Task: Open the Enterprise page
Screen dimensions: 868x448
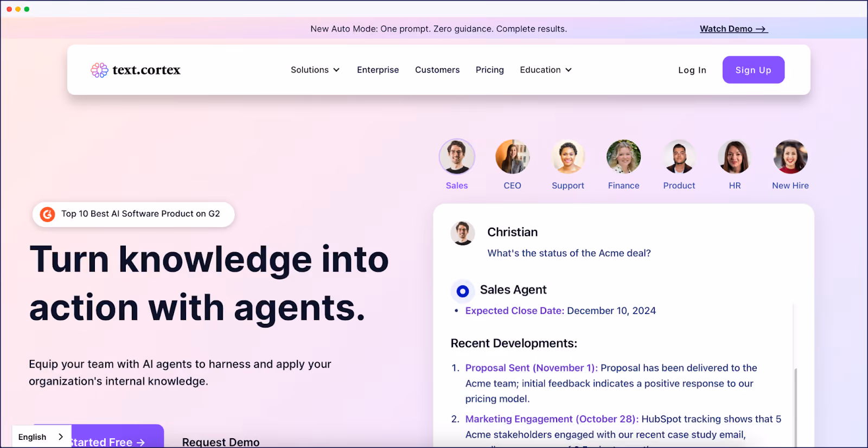Action: click(378, 70)
